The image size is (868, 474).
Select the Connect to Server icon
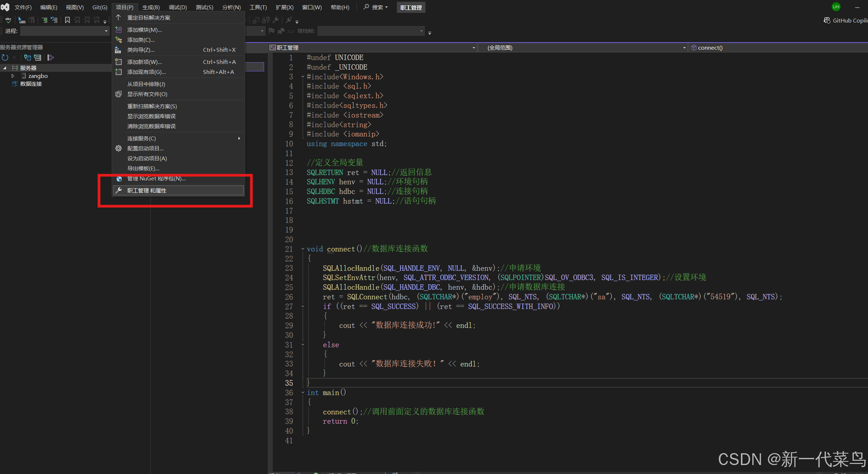click(38, 57)
